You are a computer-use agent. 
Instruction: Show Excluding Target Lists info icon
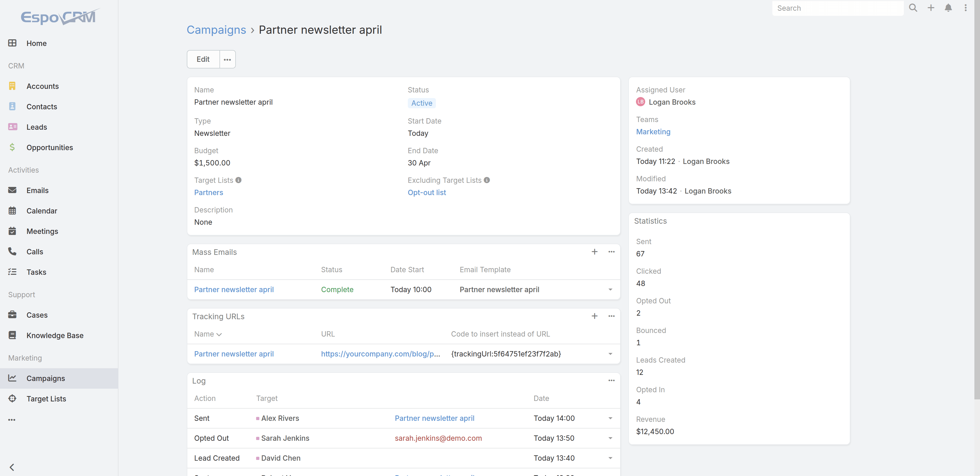487,180
